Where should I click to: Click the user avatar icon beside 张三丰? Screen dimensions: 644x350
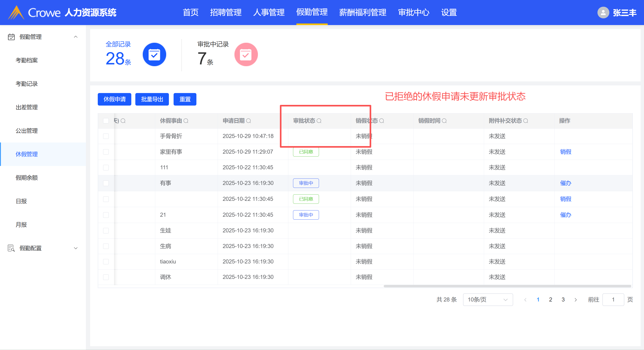click(x=603, y=13)
